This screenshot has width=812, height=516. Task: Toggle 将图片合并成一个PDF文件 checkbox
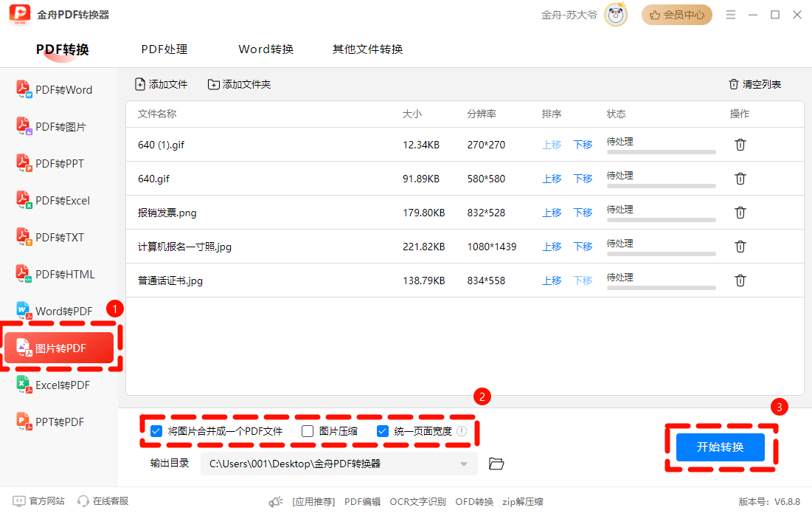[156, 431]
